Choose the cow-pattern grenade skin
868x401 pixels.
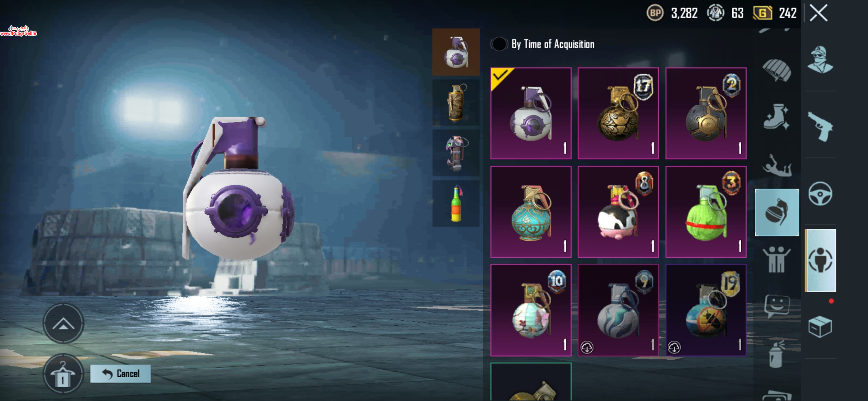618,212
